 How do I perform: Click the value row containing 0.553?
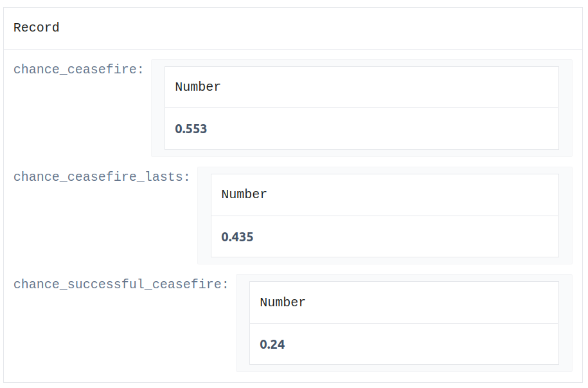(362, 129)
